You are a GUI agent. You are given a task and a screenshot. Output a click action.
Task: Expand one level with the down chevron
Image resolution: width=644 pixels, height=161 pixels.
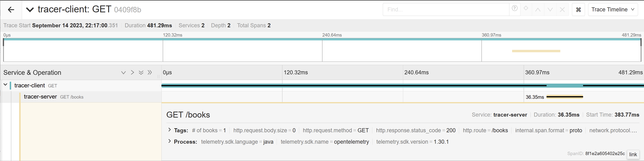tap(123, 73)
